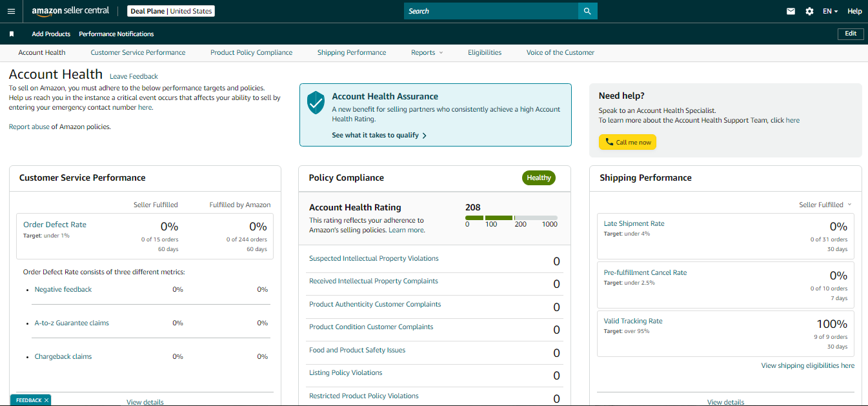
Task: Click Learn more about Account Health Rating
Action: (406, 230)
